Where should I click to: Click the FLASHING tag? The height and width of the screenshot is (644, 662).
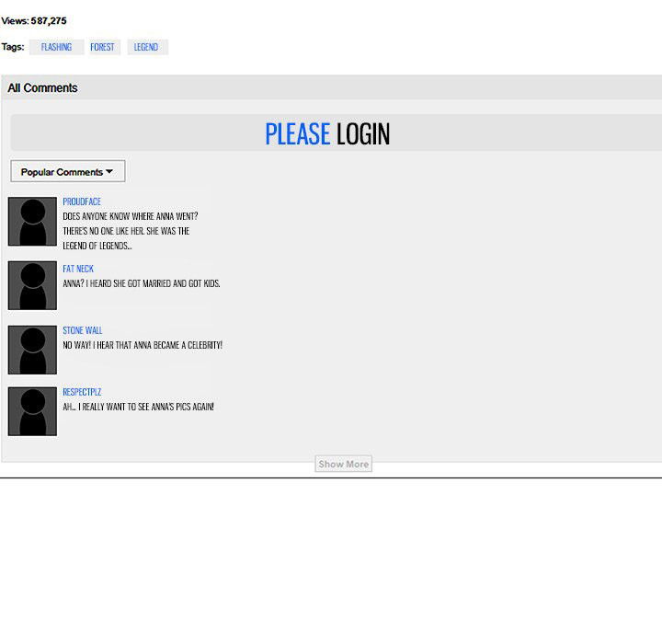click(56, 47)
